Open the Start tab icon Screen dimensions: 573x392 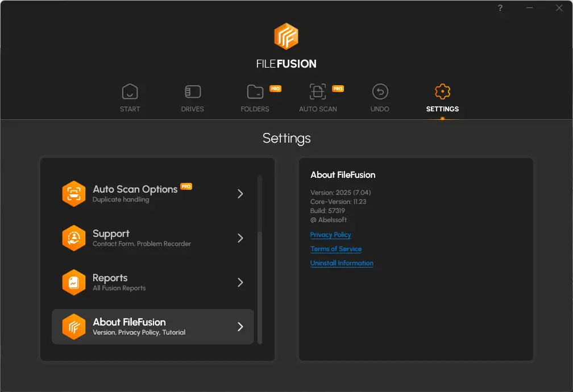[x=130, y=91]
